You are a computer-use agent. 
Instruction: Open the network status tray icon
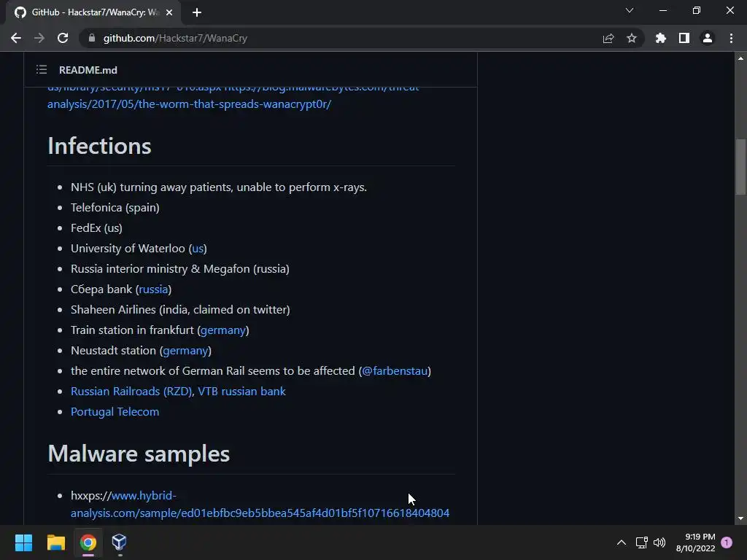[641, 542]
